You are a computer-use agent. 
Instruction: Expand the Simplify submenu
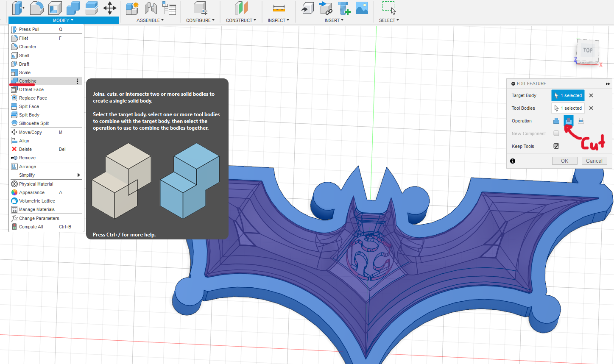coord(46,175)
